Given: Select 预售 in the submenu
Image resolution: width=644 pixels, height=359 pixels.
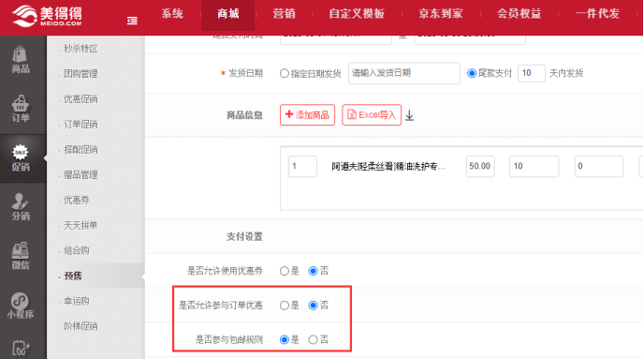Looking at the screenshot, I should (73, 276).
